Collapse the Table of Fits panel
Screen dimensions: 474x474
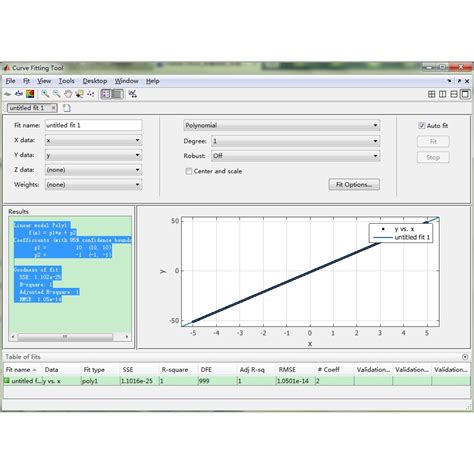465,357
